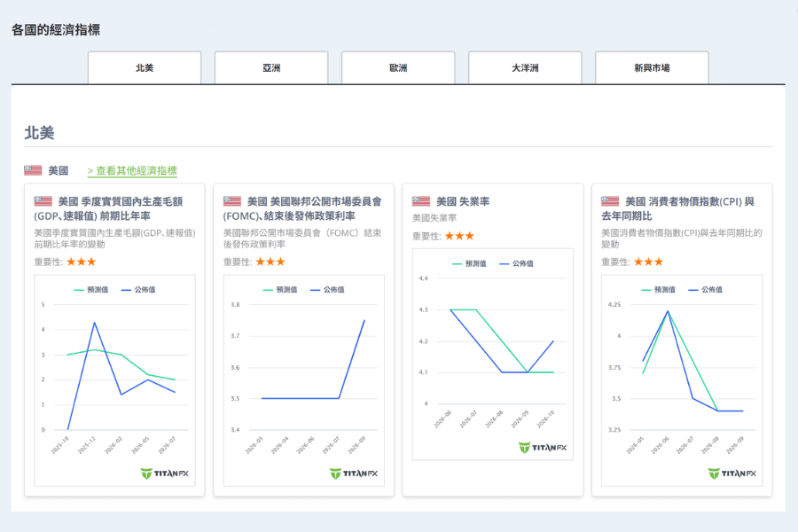Screen dimensions: 798x532
Task: Toggle the 公佈值 legend in the 失業率 chart
Action: pos(517,263)
